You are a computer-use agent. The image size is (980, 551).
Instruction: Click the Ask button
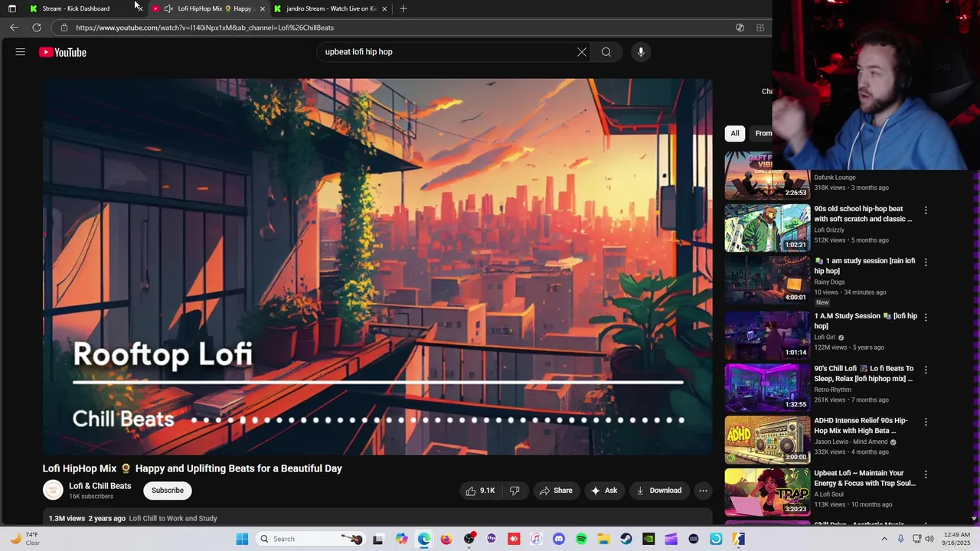click(x=603, y=491)
